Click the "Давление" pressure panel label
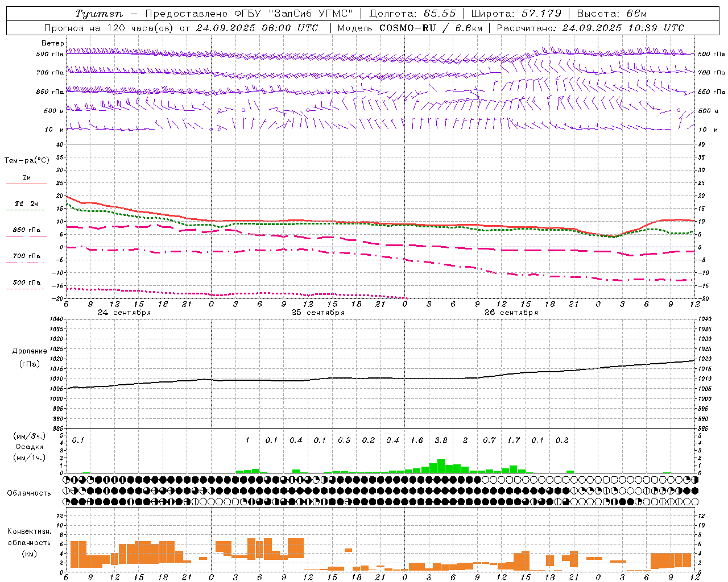Image resolution: width=728 pixels, height=582 pixels. (30, 351)
